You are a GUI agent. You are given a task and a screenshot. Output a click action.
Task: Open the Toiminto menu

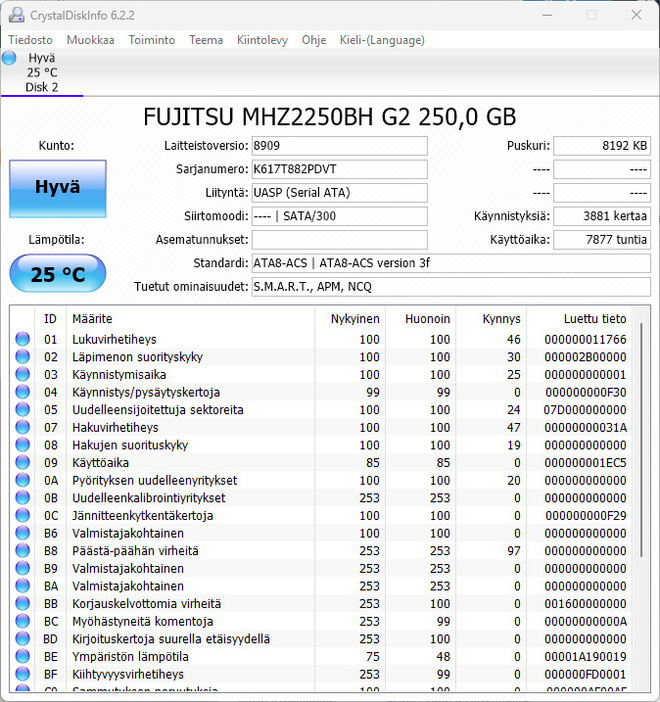[x=151, y=40]
